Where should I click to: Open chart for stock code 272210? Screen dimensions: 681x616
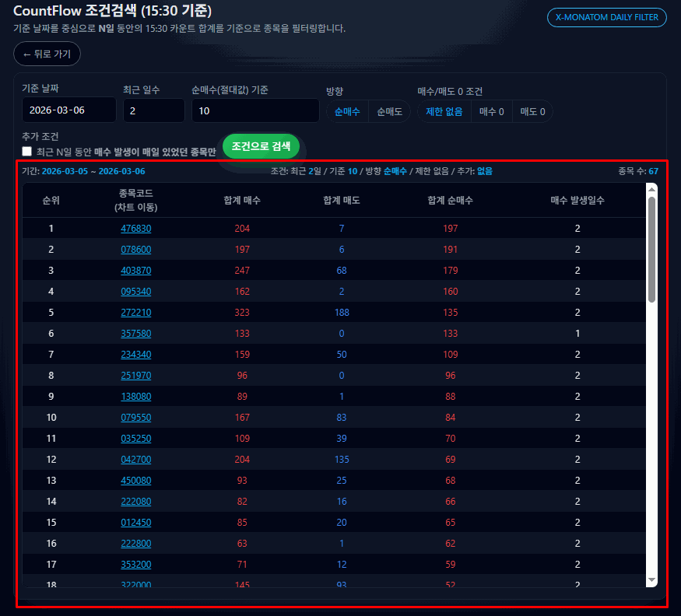136,313
